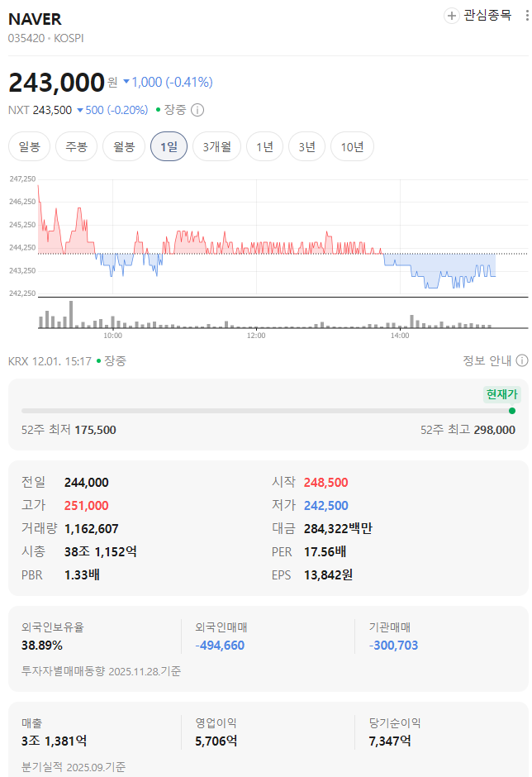Click the 전일 value 244,000
532x777 pixels.
pos(86,482)
